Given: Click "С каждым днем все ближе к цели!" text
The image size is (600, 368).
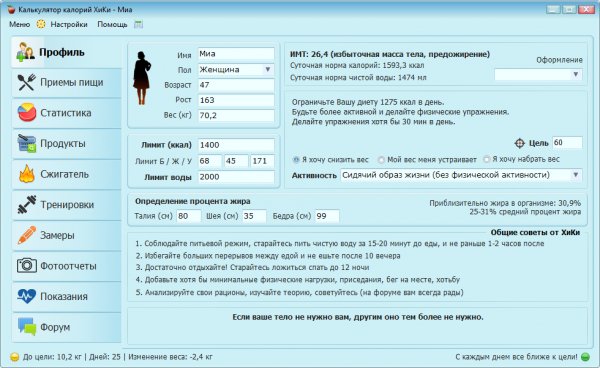Looking at the screenshot, I should tap(516, 357).
